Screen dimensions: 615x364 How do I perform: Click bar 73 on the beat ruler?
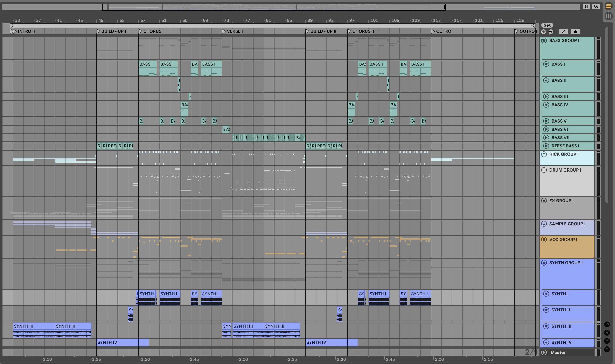(226, 20)
